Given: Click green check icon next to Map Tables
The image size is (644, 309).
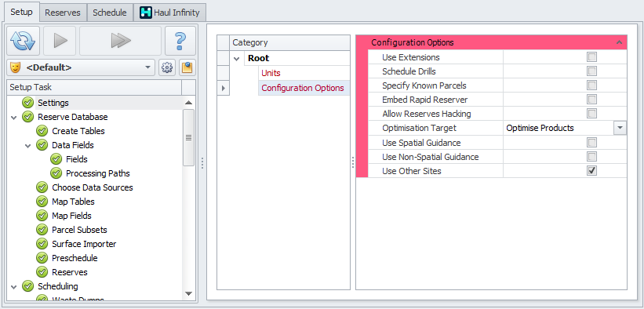Looking at the screenshot, I should point(42,202).
